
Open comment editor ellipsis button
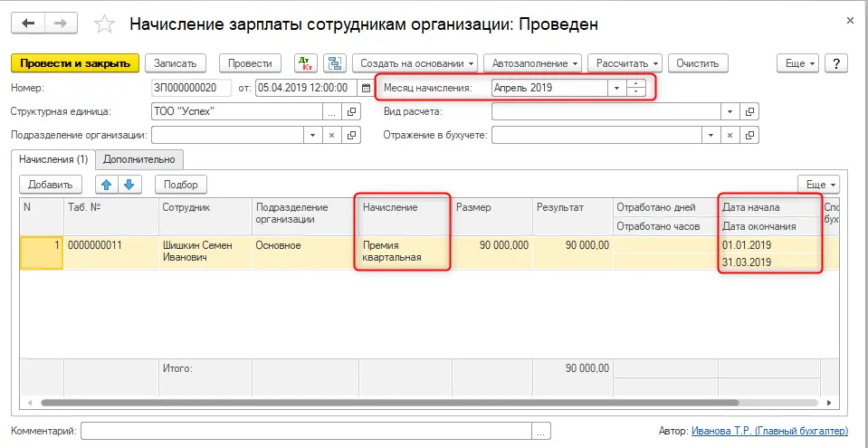pyautogui.click(x=541, y=431)
